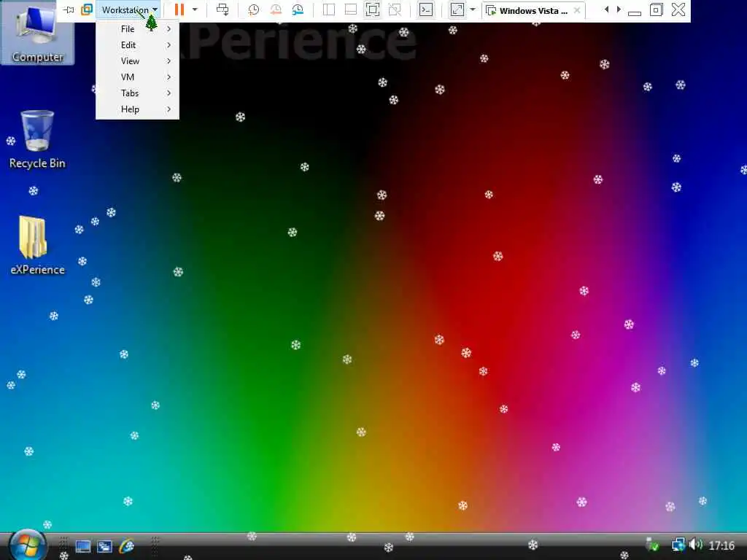Expand the power options arrow beside pause
This screenshot has height=560, width=747.
click(195, 9)
